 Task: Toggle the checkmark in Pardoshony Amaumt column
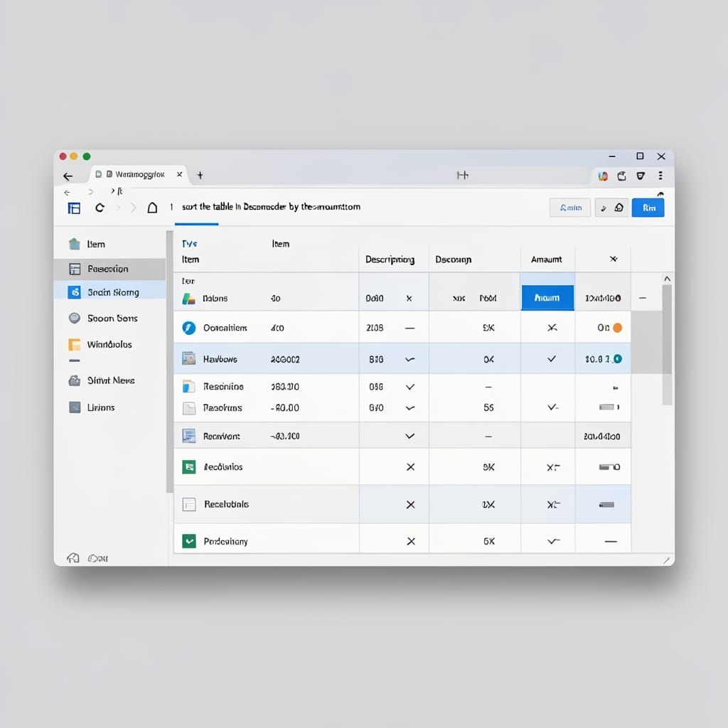pos(553,541)
